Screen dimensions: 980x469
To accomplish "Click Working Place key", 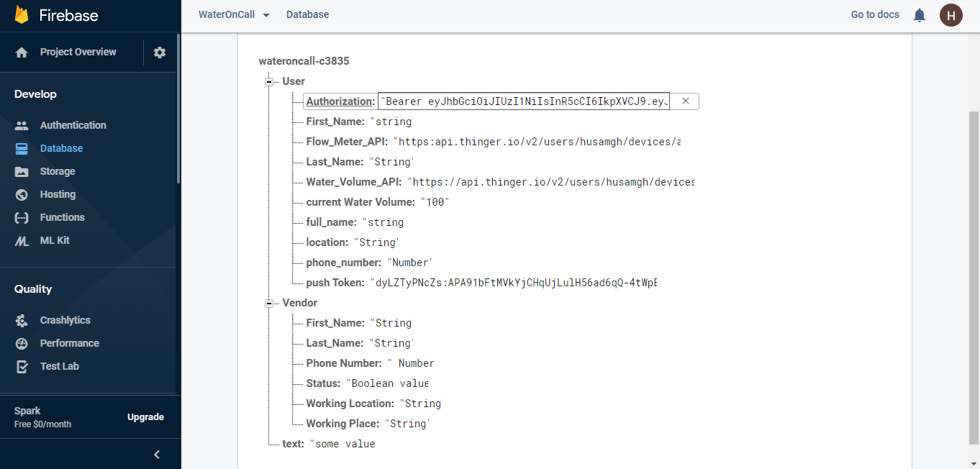I will [342, 424].
